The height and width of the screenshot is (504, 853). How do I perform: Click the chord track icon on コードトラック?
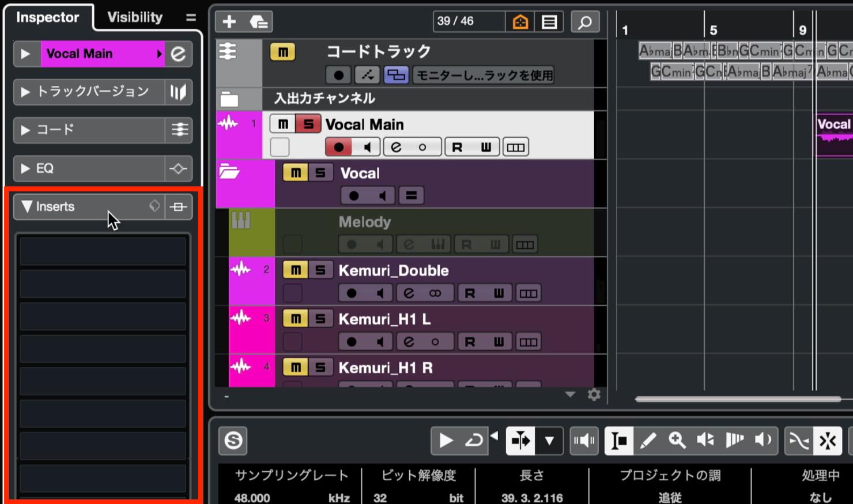(x=228, y=52)
